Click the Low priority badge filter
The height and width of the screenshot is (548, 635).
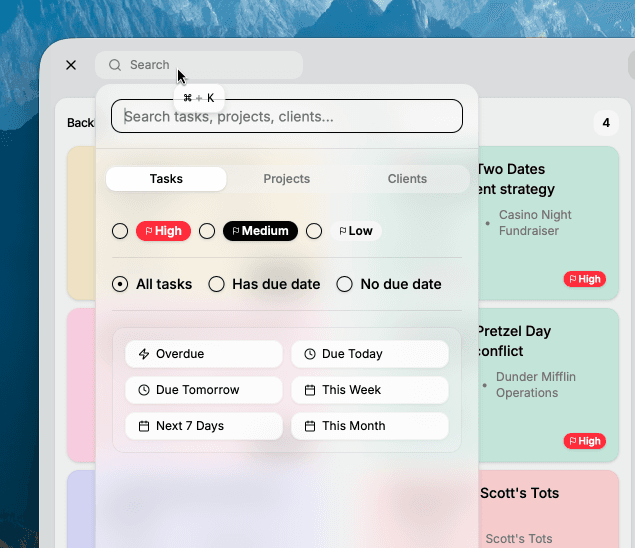pyautogui.click(x=356, y=231)
